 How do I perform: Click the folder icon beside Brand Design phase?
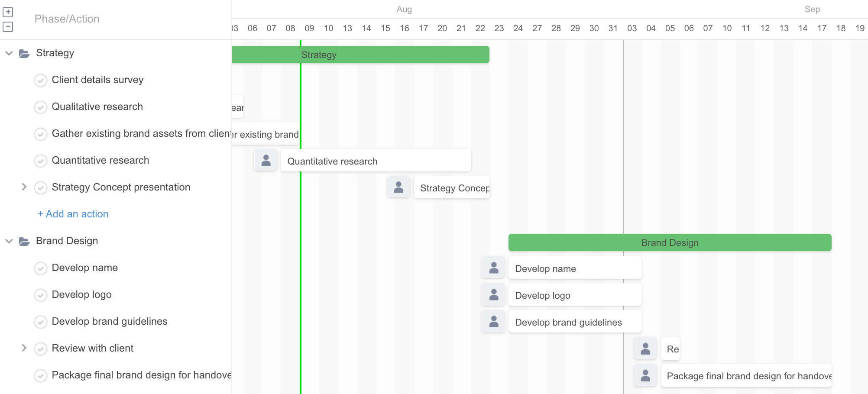[24, 241]
